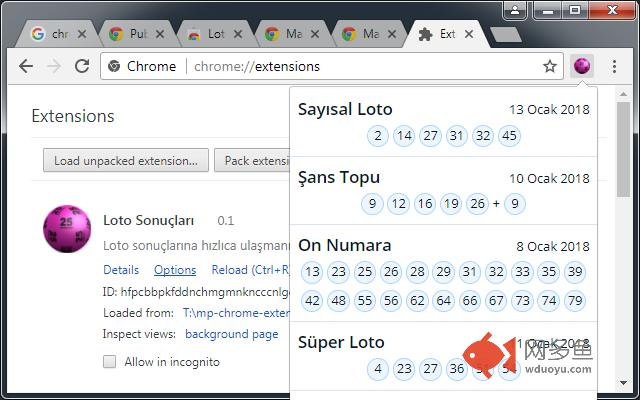Click ball 4 in Süper Loto

tap(378, 369)
